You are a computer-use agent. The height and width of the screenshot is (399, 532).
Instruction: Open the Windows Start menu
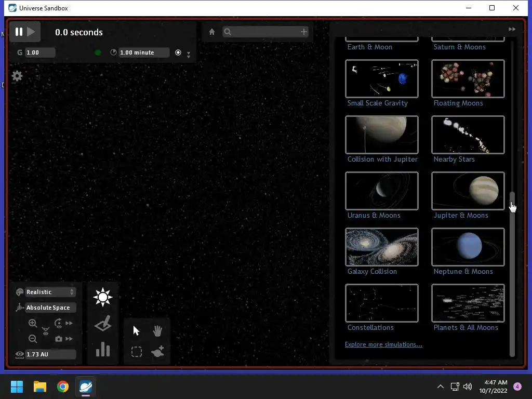[17, 387]
